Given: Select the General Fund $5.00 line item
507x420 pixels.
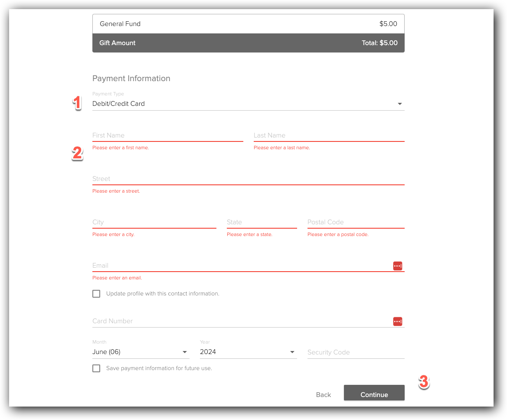Looking at the screenshot, I should [248, 24].
